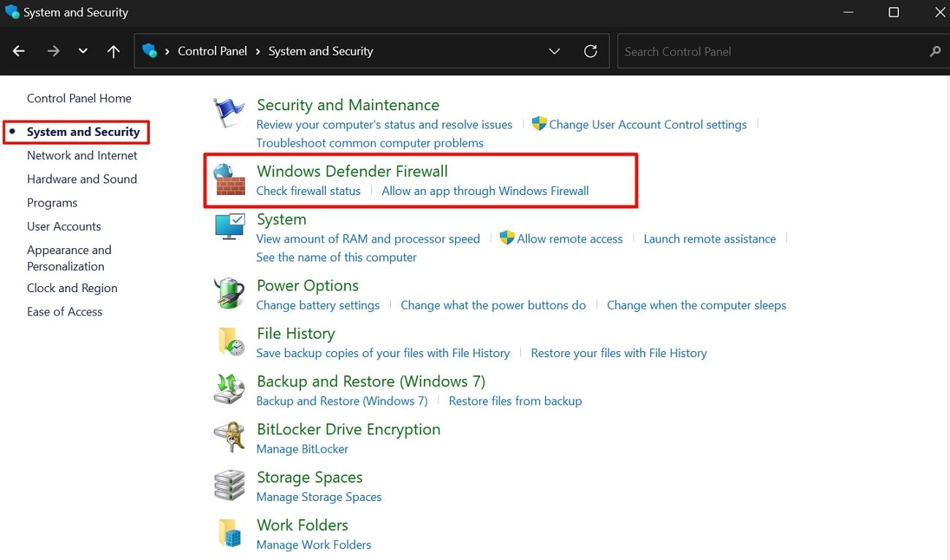Open Network and Internet category
The width and height of the screenshot is (950, 560).
[x=82, y=156]
